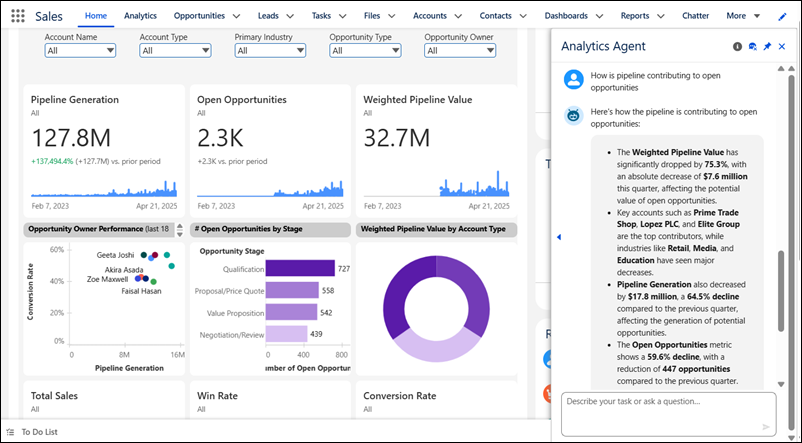The height and width of the screenshot is (443, 802).
Task: Expand the Reports tab chevron
Action: tap(661, 16)
